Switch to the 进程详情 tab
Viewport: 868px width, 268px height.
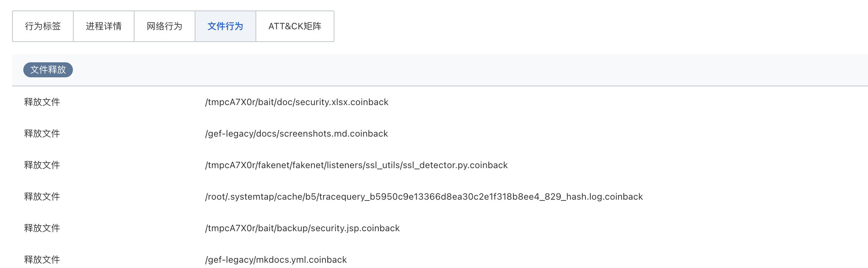tap(104, 26)
